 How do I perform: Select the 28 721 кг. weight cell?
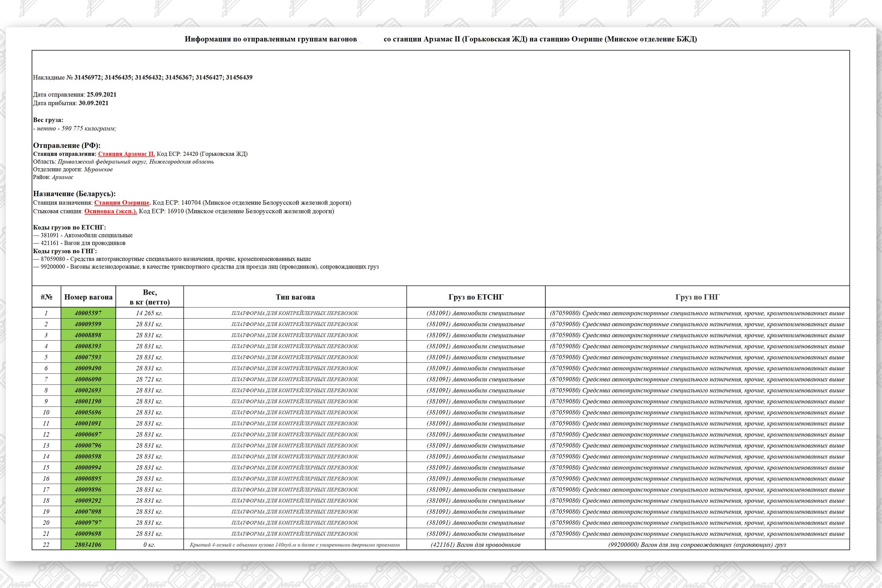(x=149, y=379)
